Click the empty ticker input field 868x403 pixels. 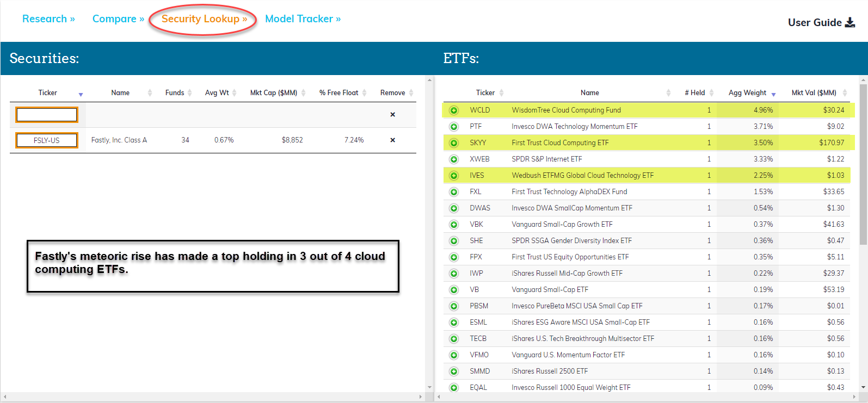[x=47, y=115]
